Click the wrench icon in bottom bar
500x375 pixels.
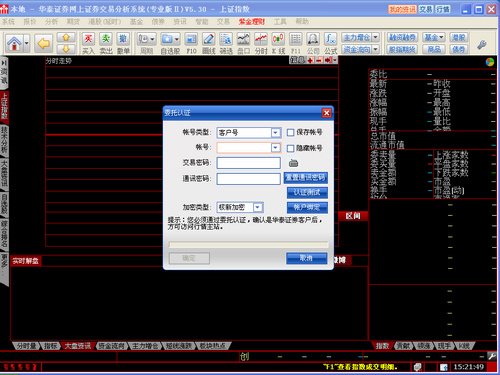point(492,356)
